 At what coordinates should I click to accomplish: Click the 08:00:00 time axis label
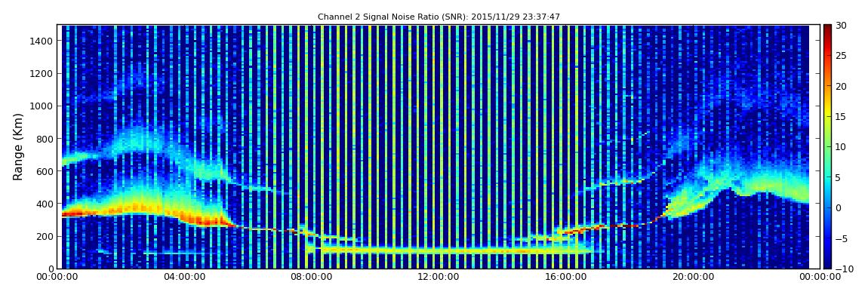[x=312, y=277]
